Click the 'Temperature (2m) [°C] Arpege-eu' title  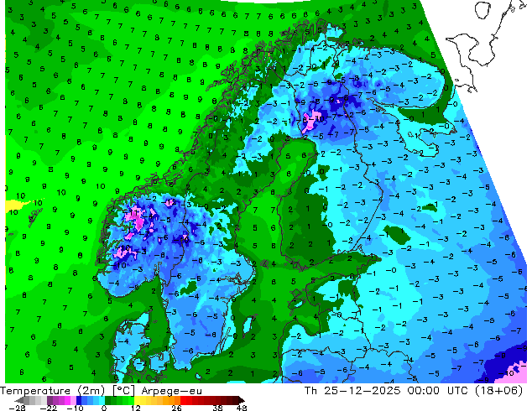101,391
